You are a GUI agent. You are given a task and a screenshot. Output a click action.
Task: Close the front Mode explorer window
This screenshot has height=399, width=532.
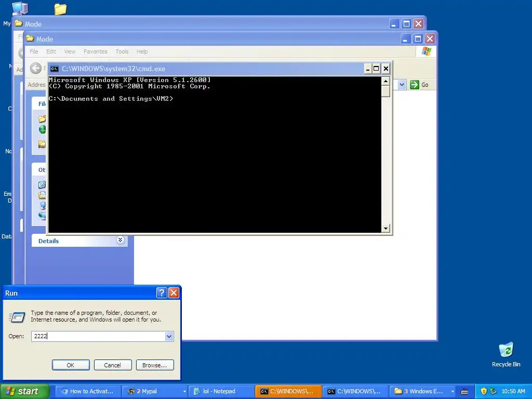(x=430, y=39)
